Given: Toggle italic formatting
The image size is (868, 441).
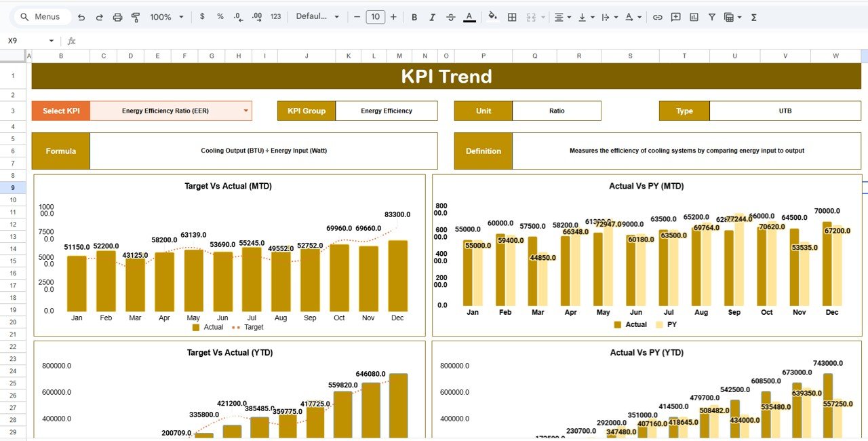Looking at the screenshot, I should coord(432,16).
